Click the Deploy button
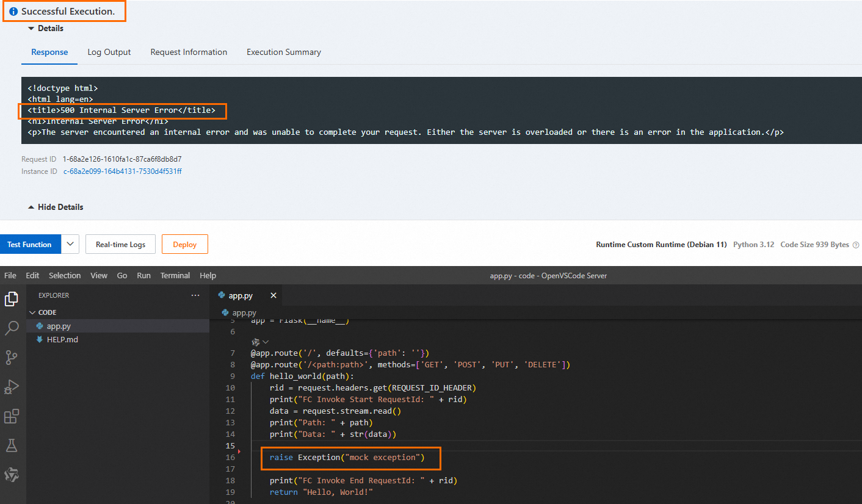Image resolution: width=862 pixels, height=504 pixels. 184,244
